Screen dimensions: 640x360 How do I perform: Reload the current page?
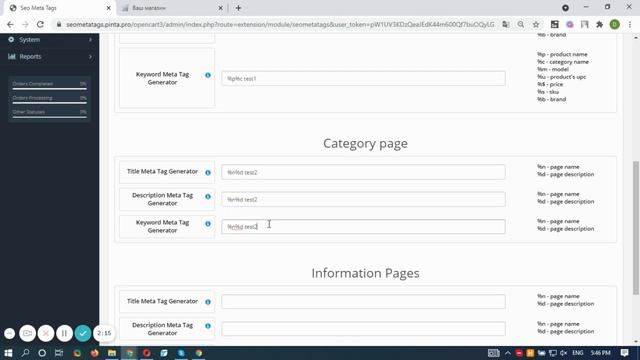(40, 24)
